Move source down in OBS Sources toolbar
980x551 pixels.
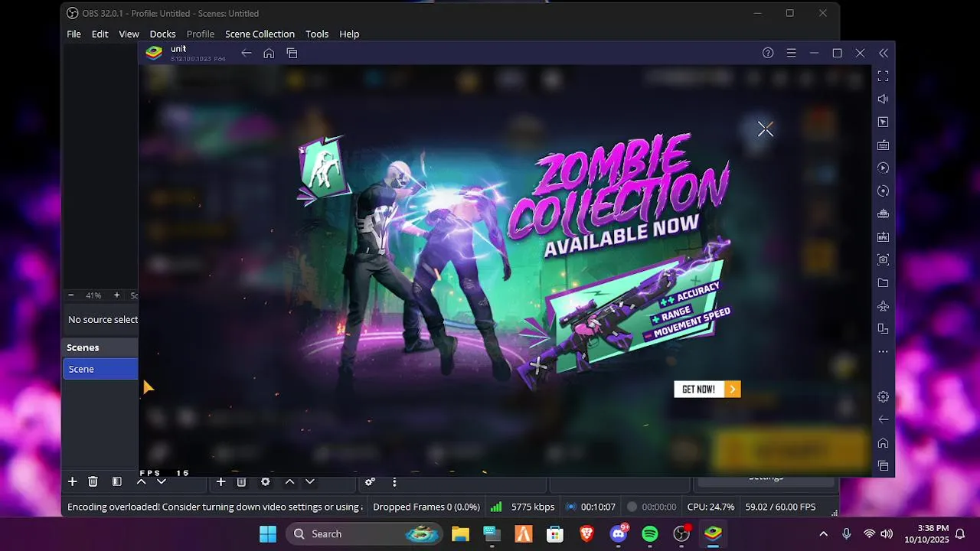[309, 481]
